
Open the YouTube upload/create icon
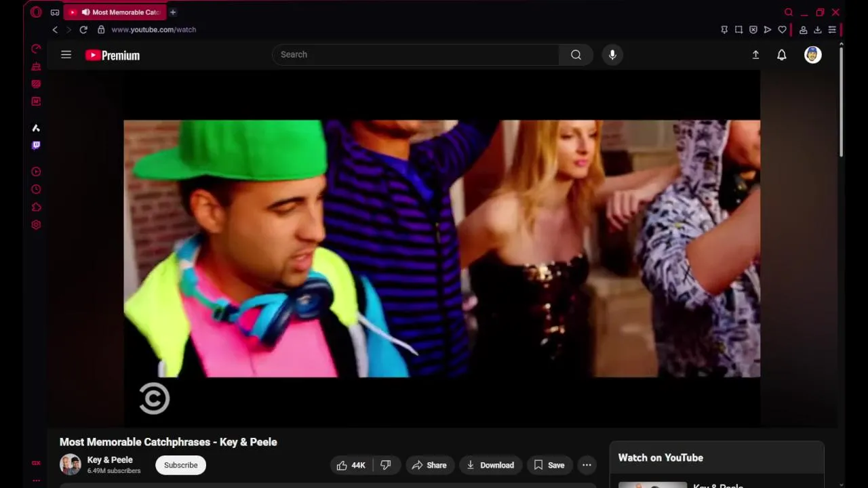[755, 55]
